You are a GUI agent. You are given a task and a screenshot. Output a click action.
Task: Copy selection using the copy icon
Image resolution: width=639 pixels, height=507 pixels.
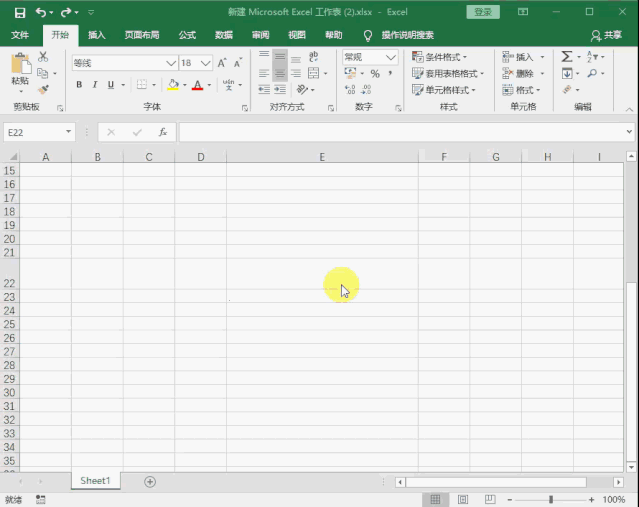(42, 73)
